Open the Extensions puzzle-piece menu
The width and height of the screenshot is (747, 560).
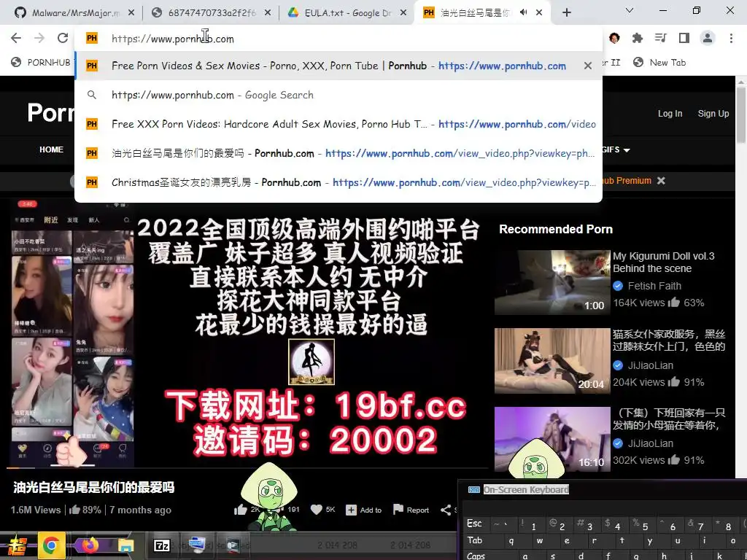[637, 38]
